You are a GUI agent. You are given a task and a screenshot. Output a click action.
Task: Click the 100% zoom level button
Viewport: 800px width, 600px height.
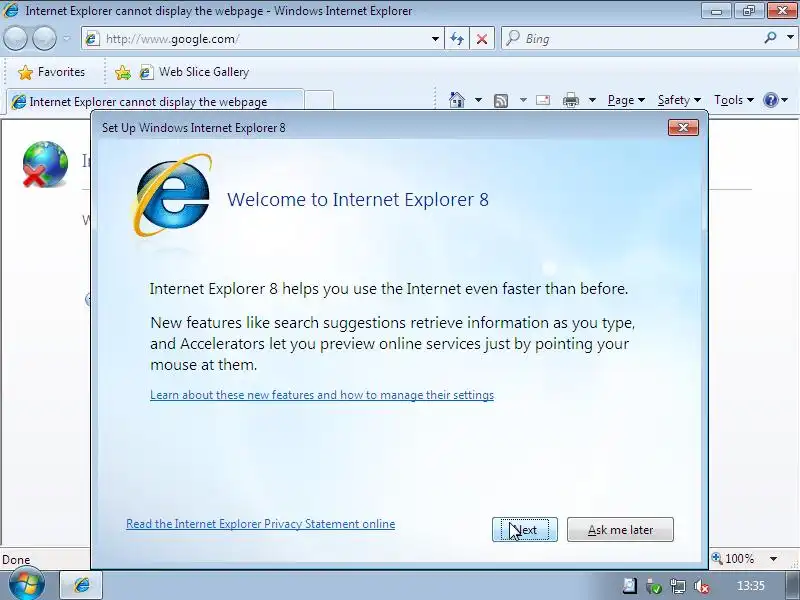tap(733, 559)
